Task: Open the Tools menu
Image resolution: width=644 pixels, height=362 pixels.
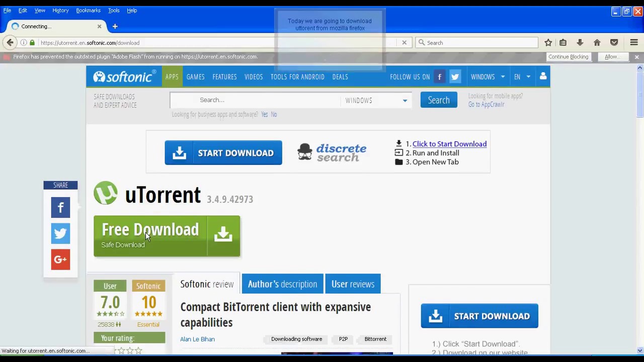Action: pos(114,10)
